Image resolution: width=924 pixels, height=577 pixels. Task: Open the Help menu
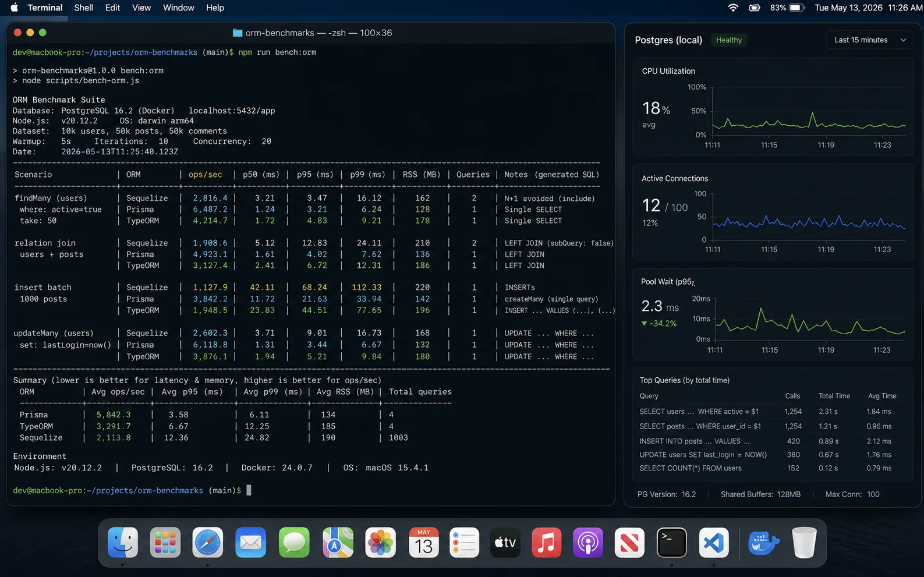coord(215,8)
